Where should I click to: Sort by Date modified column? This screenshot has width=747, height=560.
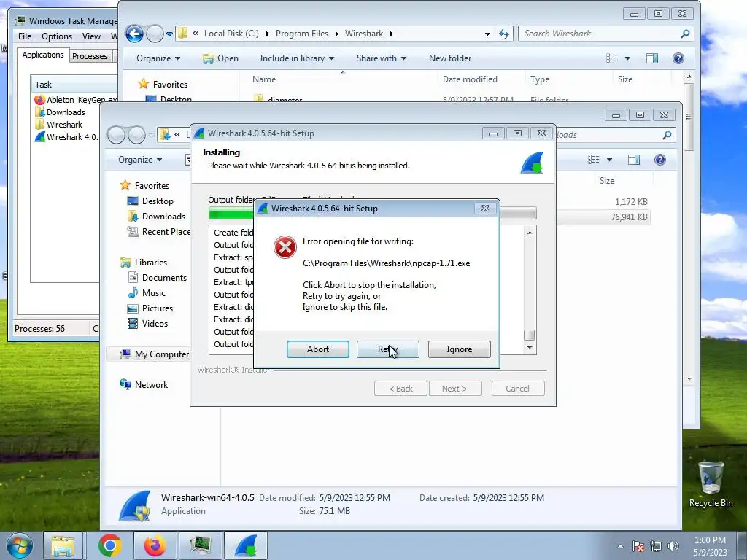pyautogui.click(x=470, y=79)
